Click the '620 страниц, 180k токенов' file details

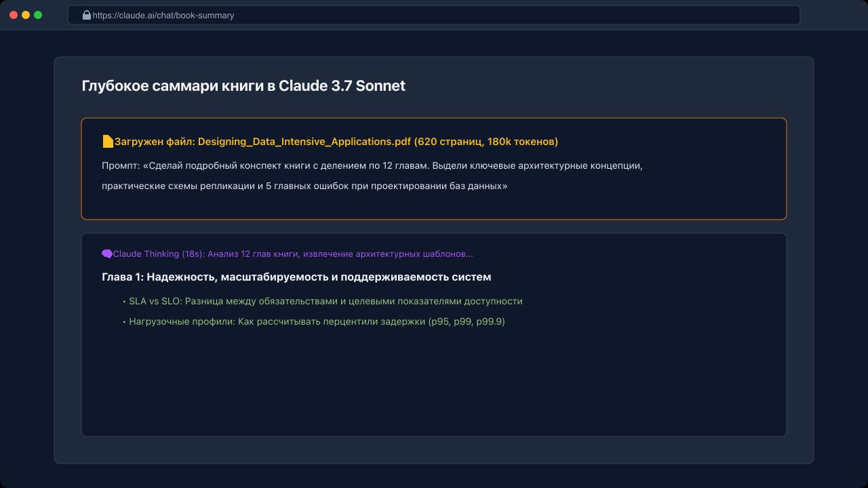click(486, 142)
